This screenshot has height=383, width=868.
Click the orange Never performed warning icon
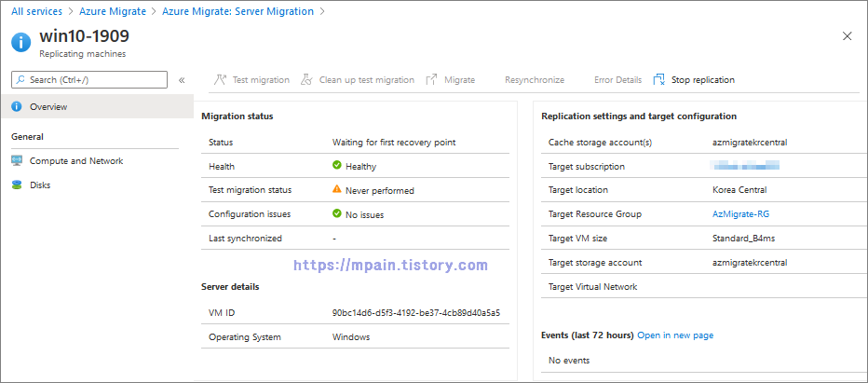336,189
